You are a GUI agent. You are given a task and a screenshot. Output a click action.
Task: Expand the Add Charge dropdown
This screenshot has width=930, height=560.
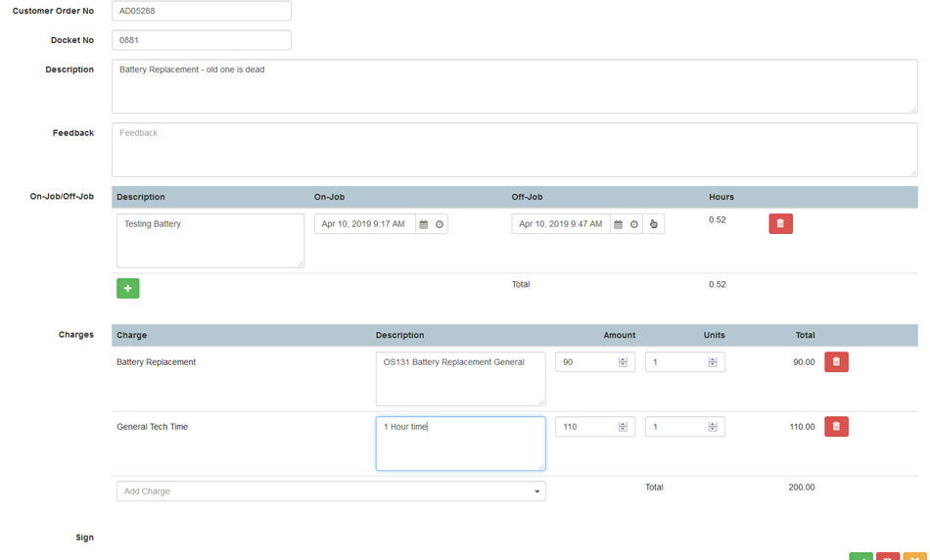tap(537, 491)
